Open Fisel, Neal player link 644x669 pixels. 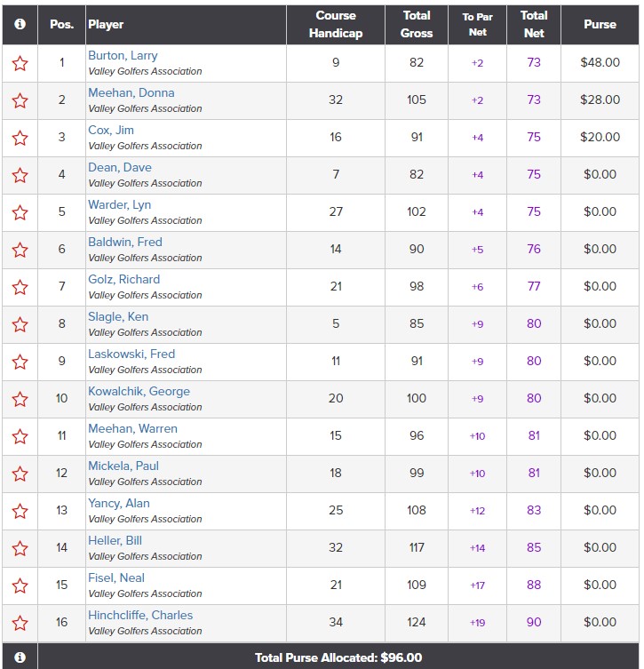[115, 578]
